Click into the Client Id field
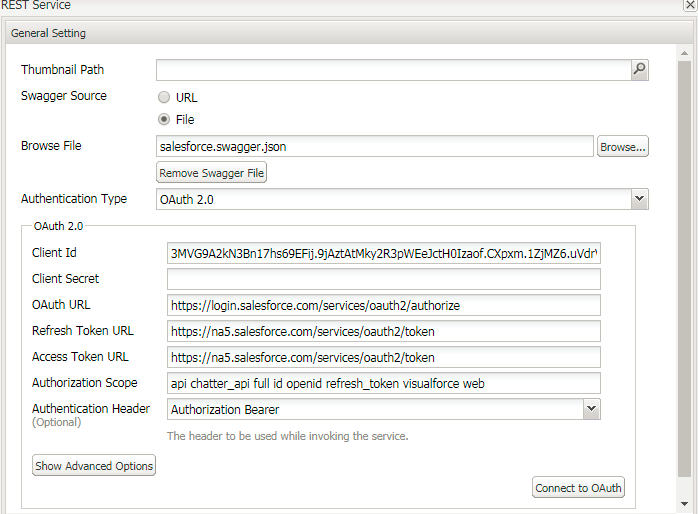Screen dimensions: 698x514 tap(384, 253)
